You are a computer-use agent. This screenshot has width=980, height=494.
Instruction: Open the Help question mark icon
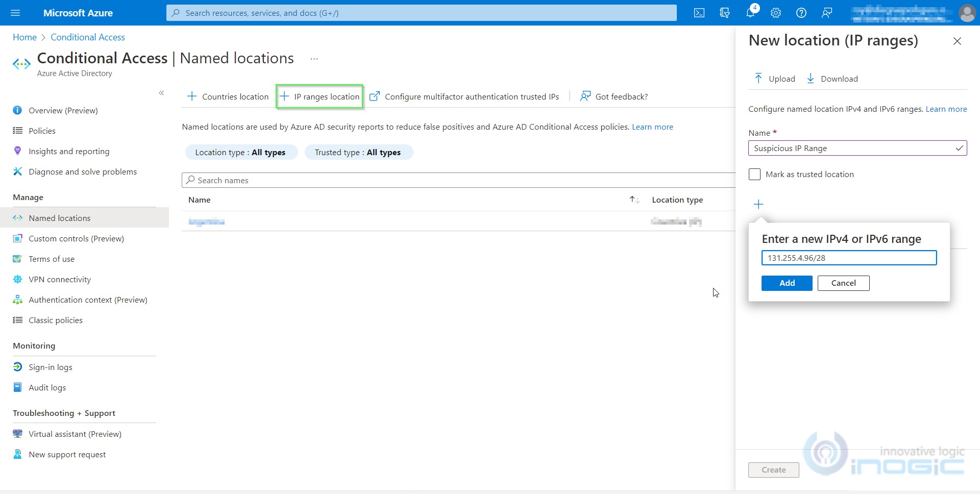(x=801, y=13)
